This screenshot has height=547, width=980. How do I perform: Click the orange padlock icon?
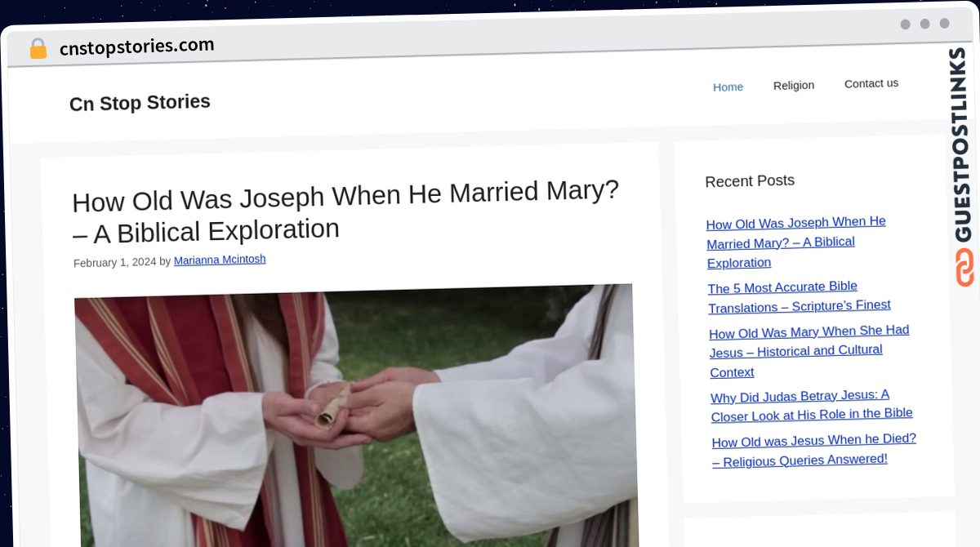38,49
